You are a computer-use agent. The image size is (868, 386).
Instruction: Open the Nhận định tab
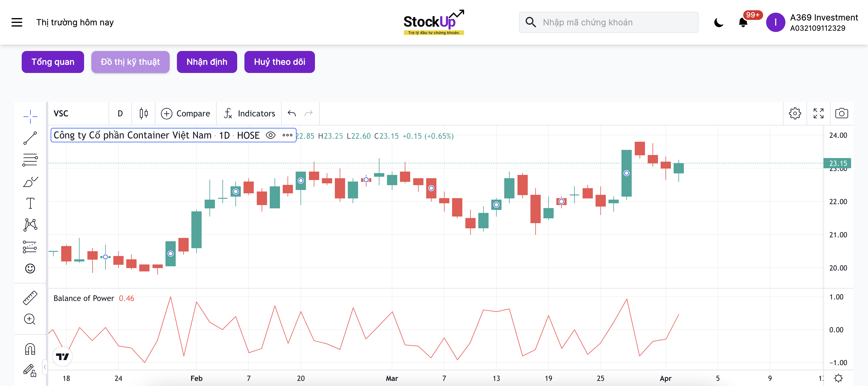click(207, 62)
